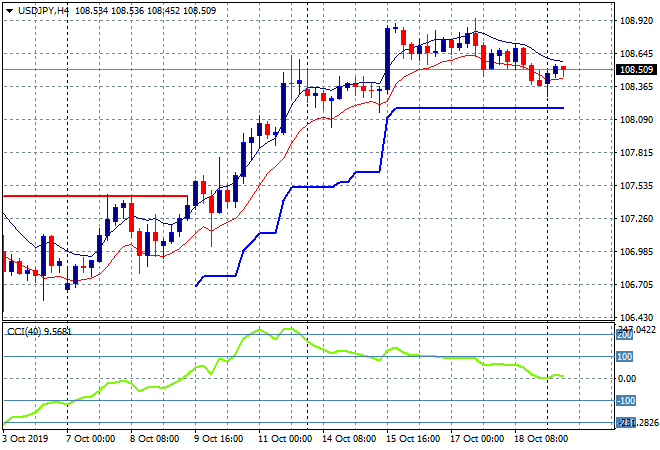
Task: Select the current price tag 108.509
Action: (x=636, y=69)
